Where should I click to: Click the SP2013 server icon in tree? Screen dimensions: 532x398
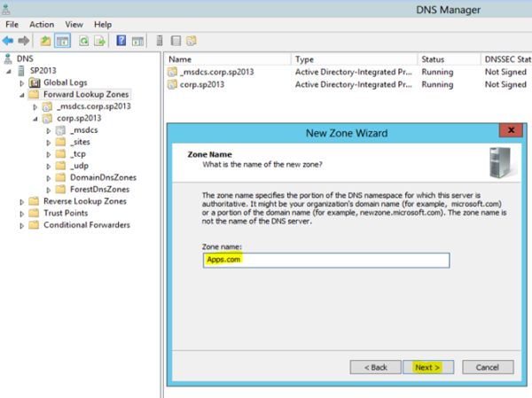click(x=21, y=71)
